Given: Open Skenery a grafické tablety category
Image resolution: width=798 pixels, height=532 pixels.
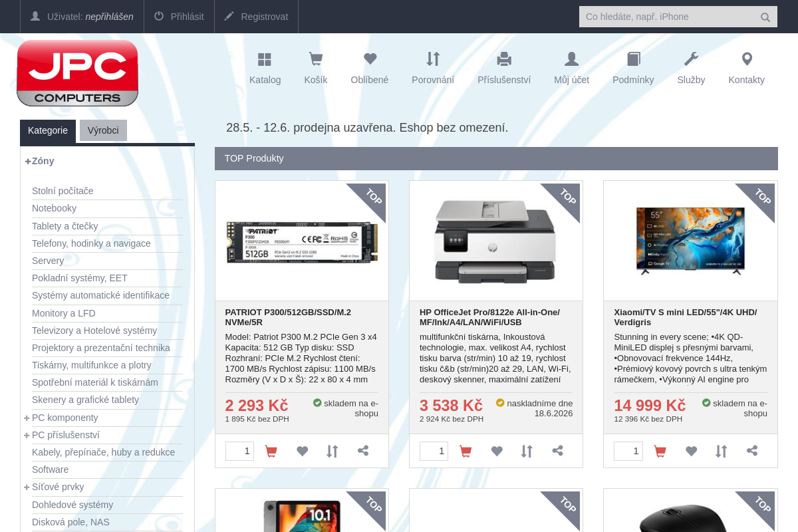Looking at the screenshot, I should click(85, 400).
